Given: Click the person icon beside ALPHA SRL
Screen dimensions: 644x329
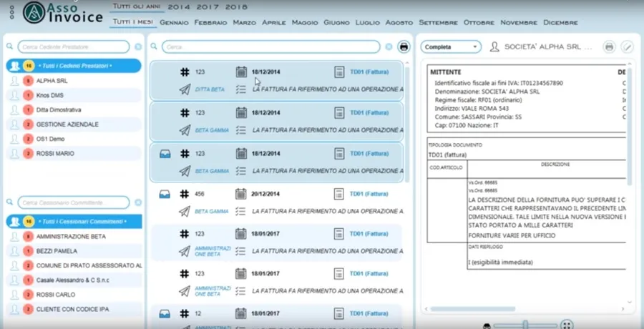Looking at the screenshot, I should [15, 81].
